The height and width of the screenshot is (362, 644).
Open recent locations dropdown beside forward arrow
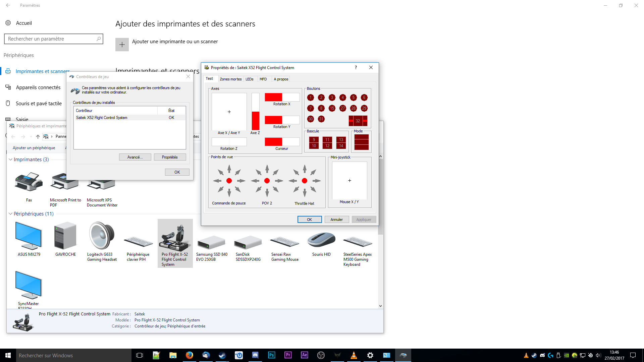(x=31, y=137)
